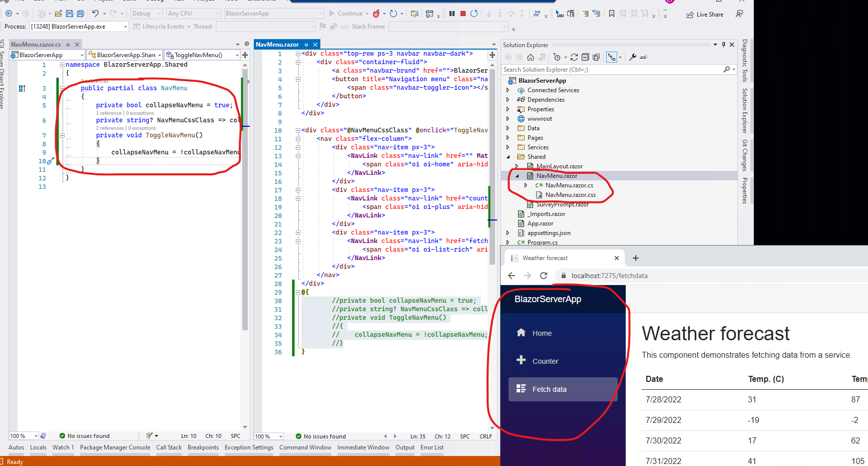Close the NavMenu.razor editor tab
Image resolution: width=868 pixels, height=466 pixels.
pyautogui.click(x=315, y=45)
